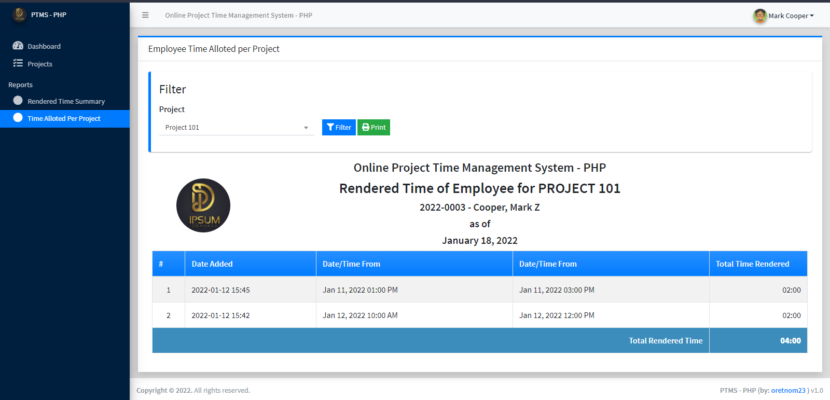This screenshot has width=830, height=400.
Task: Click the Rendered Time of Employee for PROJECT 101 heading
Action: pyautogui.click(x=480, y=188)
